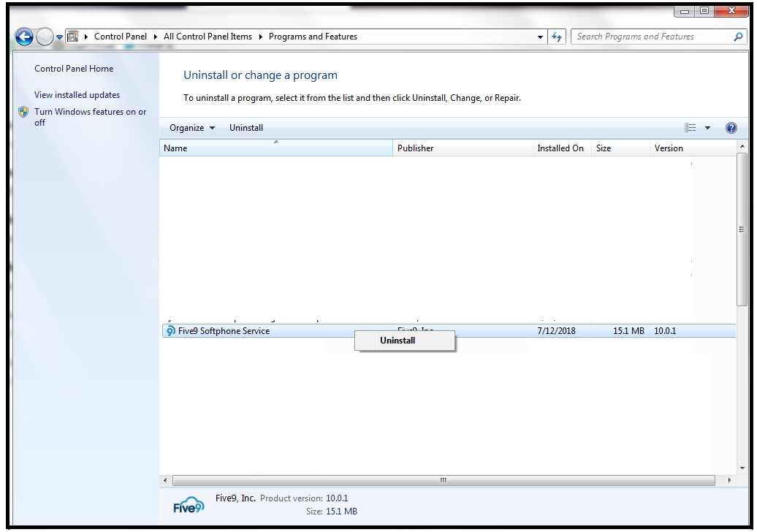Select All Control Panel Items breadcrumb
This screenshot has height=532, width=757.
[x=208, y=37]
